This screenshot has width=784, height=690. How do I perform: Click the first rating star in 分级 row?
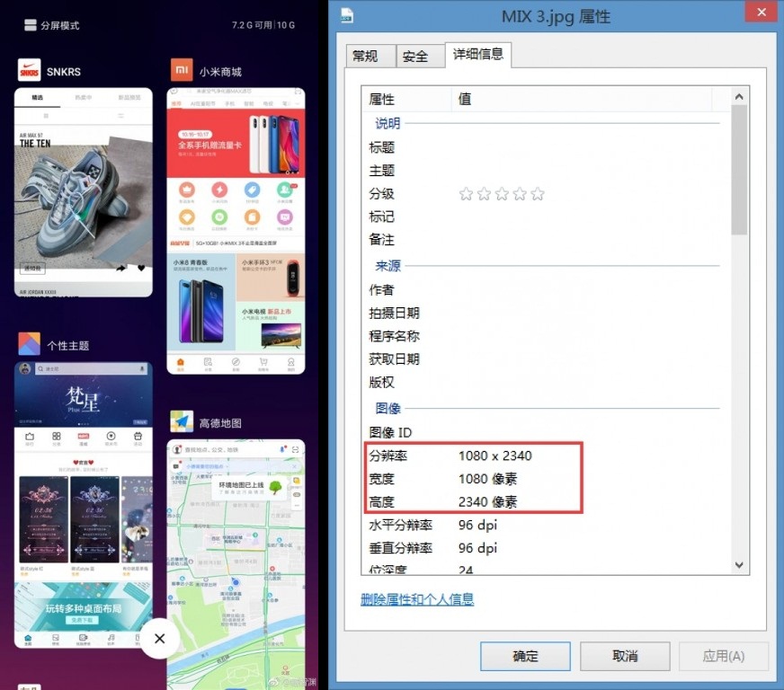(466, 194)
